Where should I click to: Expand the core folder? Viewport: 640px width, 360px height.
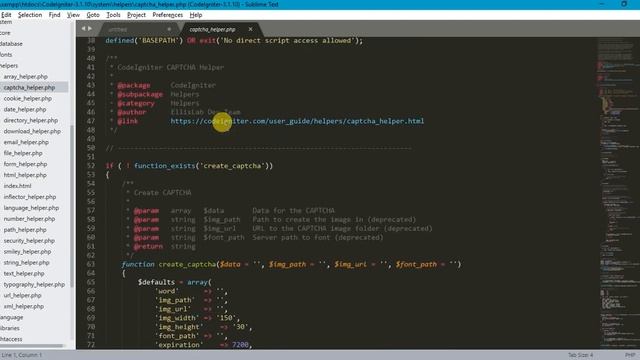(5, 33)
